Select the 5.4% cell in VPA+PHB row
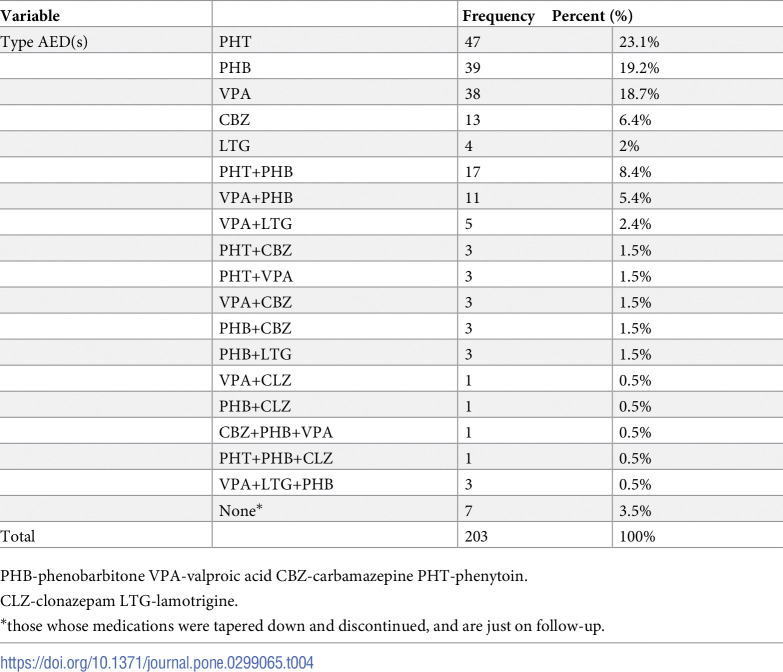Viewport: 783px width, 672px height. coord(635,198)
